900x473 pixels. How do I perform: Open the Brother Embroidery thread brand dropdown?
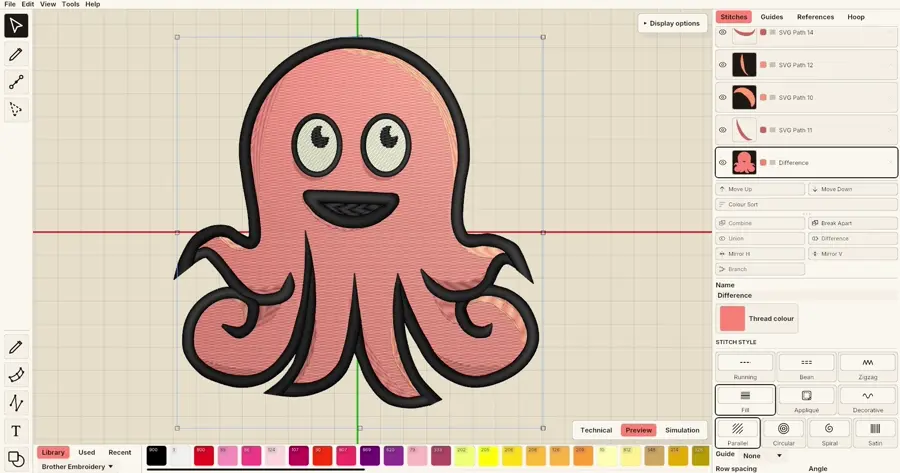tap(77, 467)
